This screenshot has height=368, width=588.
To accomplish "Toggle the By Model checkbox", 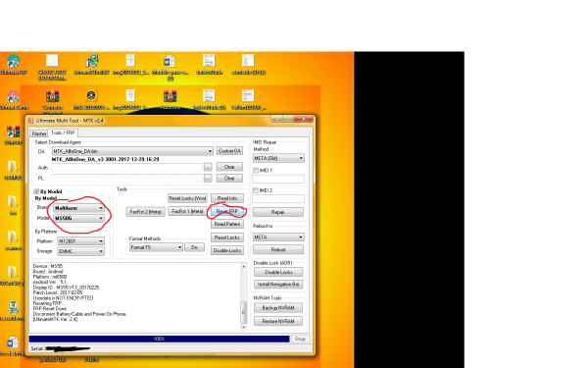I will [36, 191].
